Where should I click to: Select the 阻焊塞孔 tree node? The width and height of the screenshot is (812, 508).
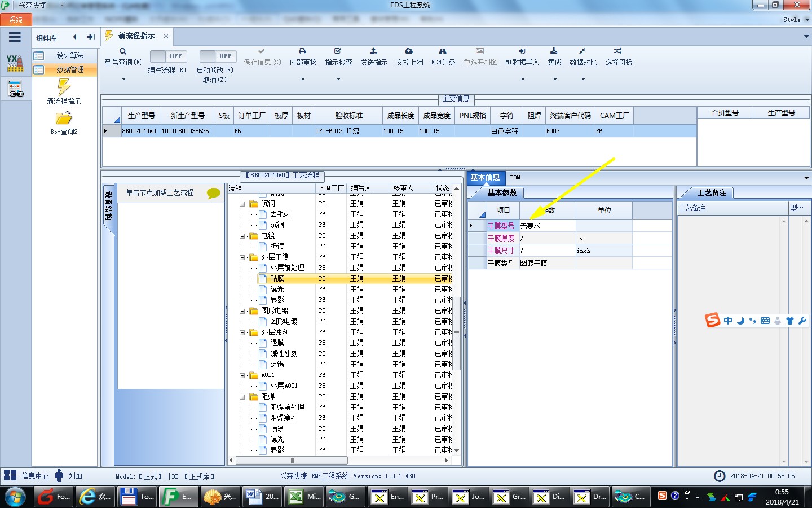click(284, 418)
